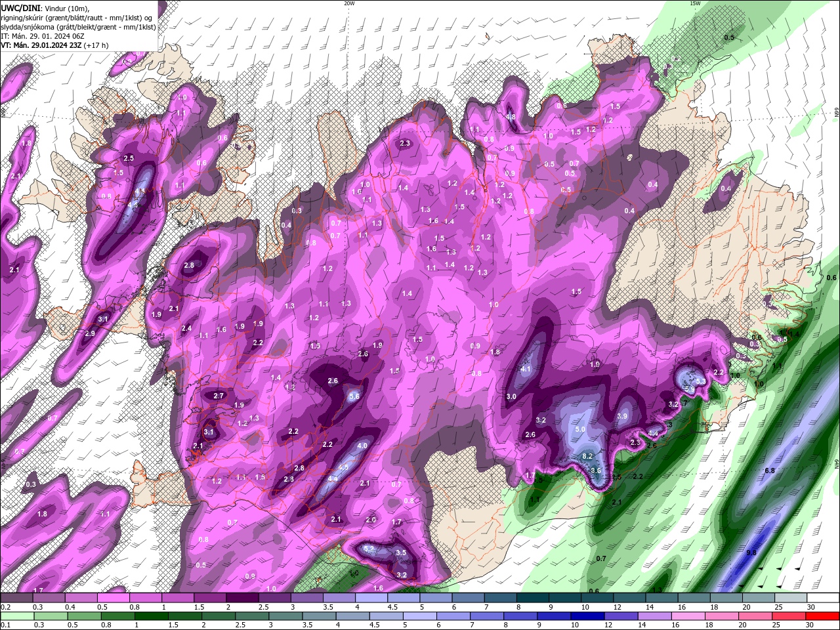Click the '0.2' snow scale label
Screen dimensions: 840x630
(5, 607)
